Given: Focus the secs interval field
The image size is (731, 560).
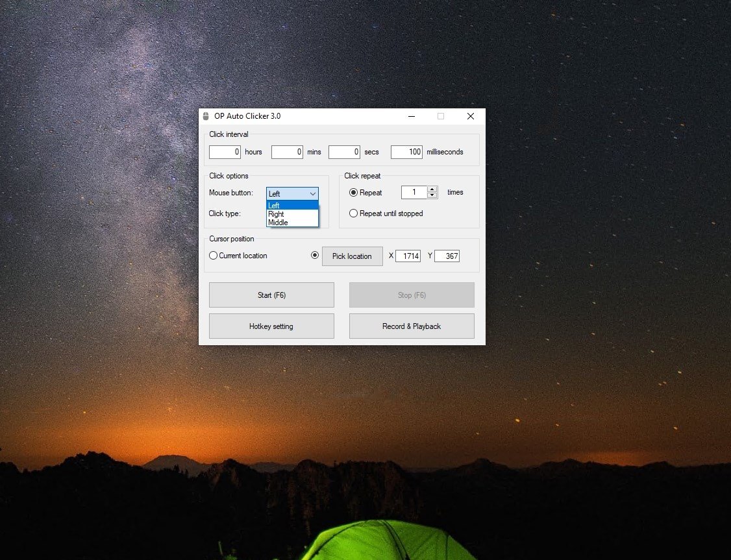Looking at the screenshot, I should (x=345, y=152).
